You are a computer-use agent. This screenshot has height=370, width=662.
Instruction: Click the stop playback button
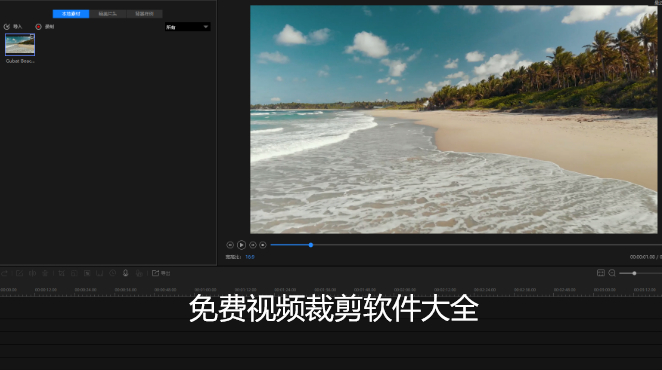point(263,245)
